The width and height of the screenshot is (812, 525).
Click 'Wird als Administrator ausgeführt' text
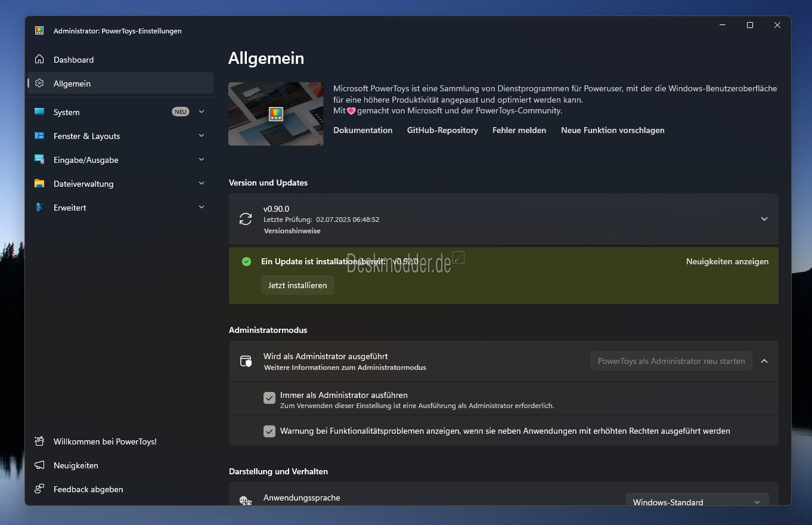coord(326,356)
